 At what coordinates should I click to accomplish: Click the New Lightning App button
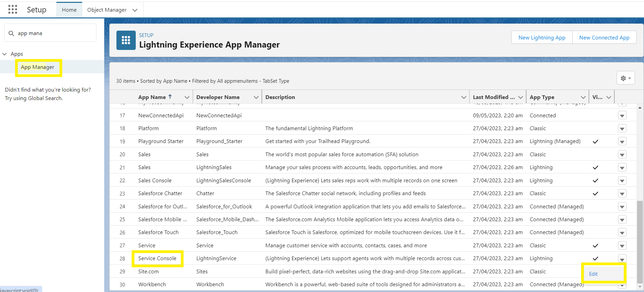[542, 38]
